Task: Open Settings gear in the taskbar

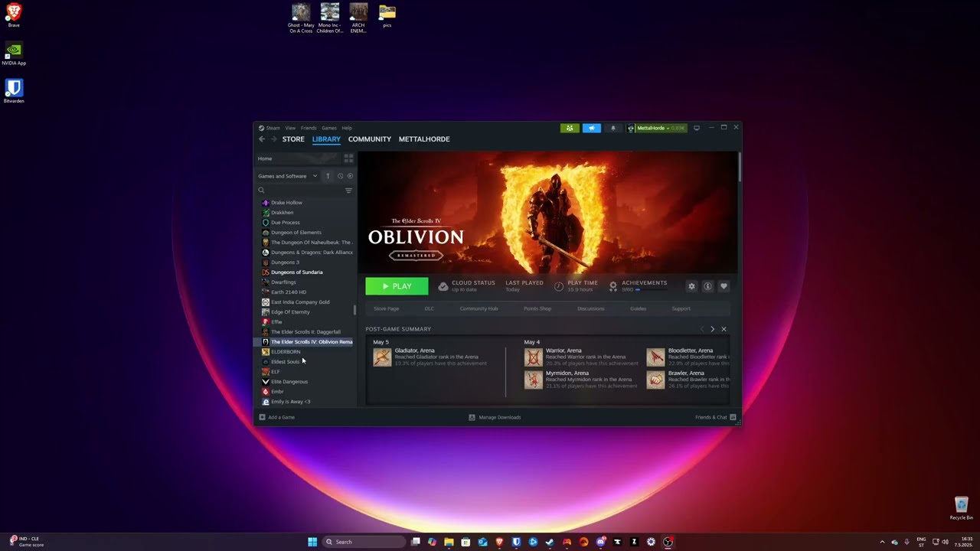Action: tap(651, 542)
